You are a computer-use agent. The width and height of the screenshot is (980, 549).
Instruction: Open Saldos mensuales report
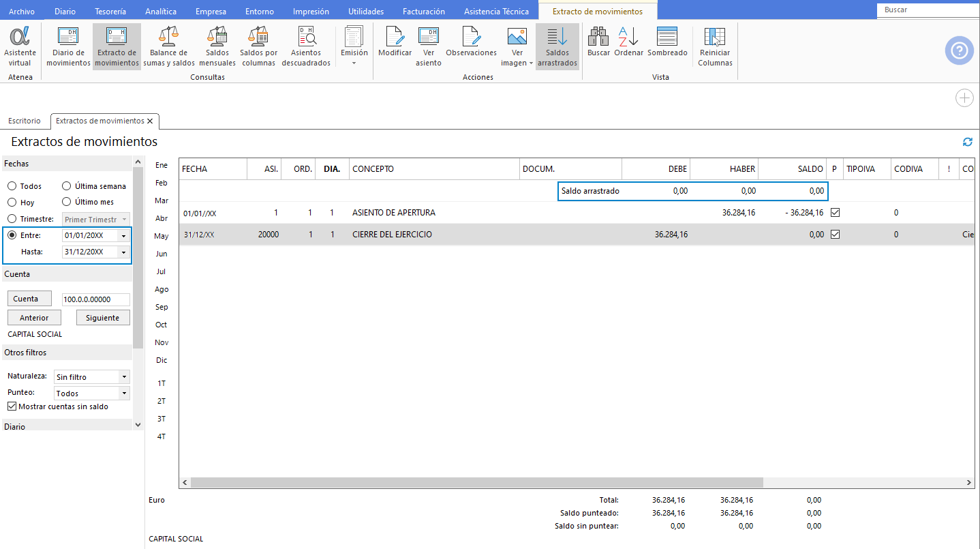217,46
